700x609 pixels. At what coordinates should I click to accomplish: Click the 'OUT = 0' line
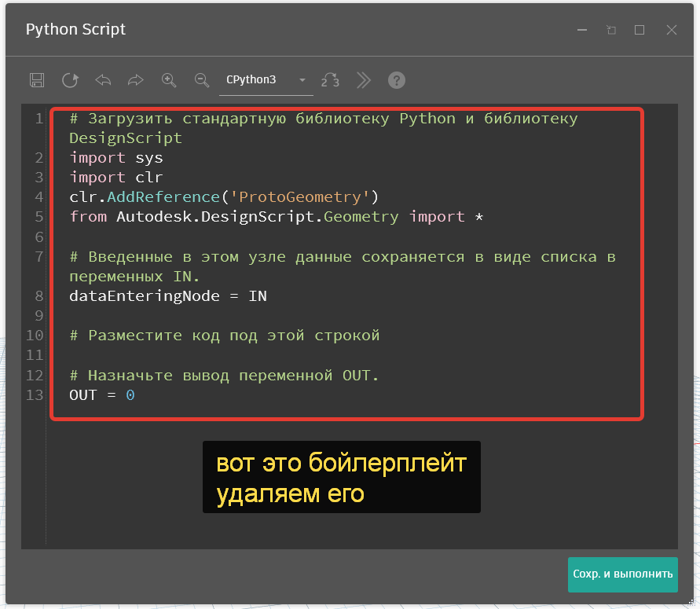(102, 395)
